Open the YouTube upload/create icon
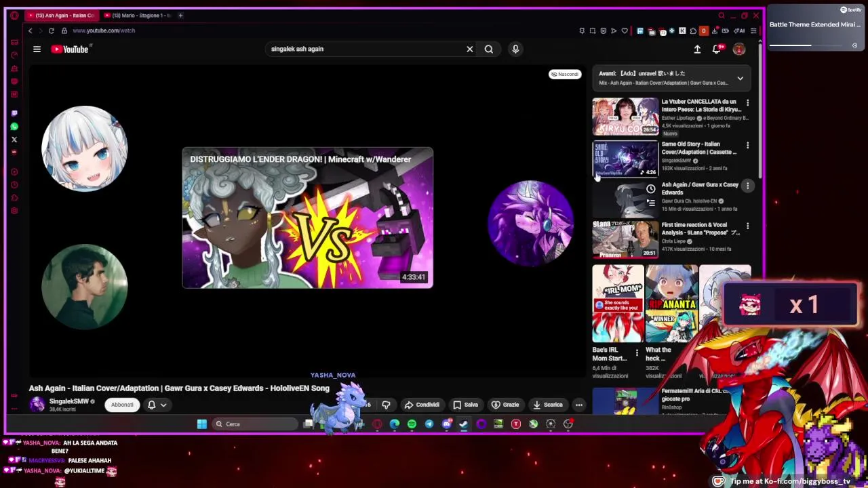 tap(697, 49)
